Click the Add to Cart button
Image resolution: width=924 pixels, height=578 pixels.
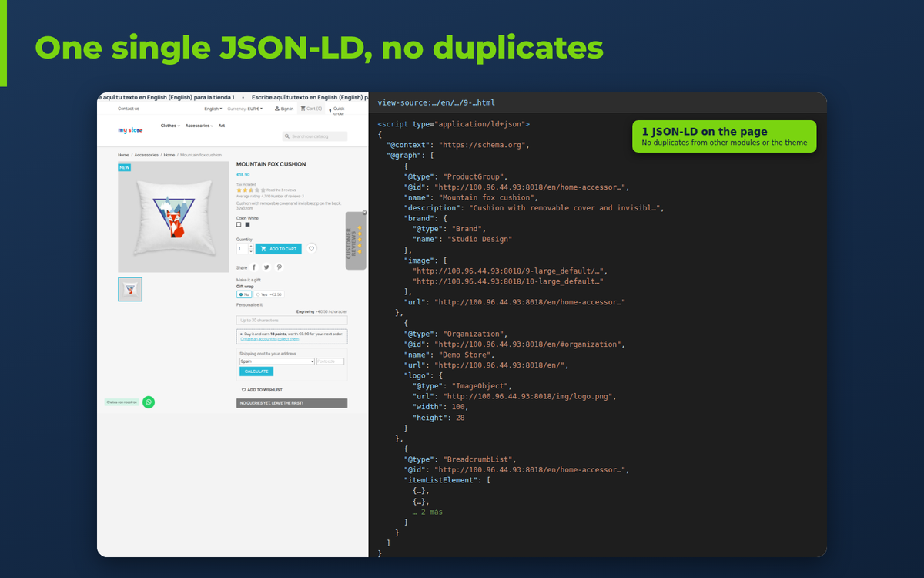click(x=279, y=249)
